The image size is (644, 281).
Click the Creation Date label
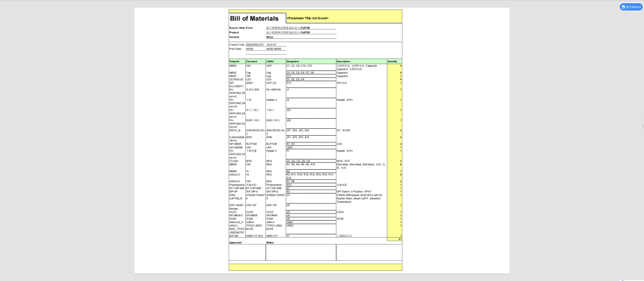pos(237,45)
